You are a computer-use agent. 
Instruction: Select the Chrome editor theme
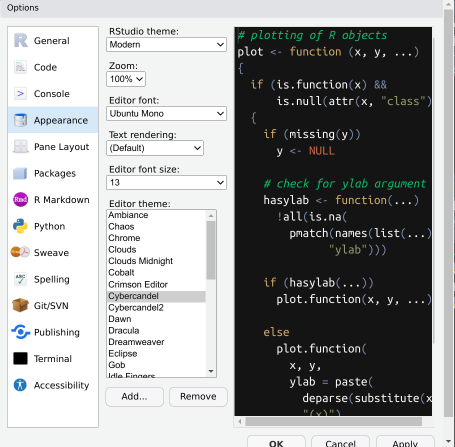tap(156, 238)
